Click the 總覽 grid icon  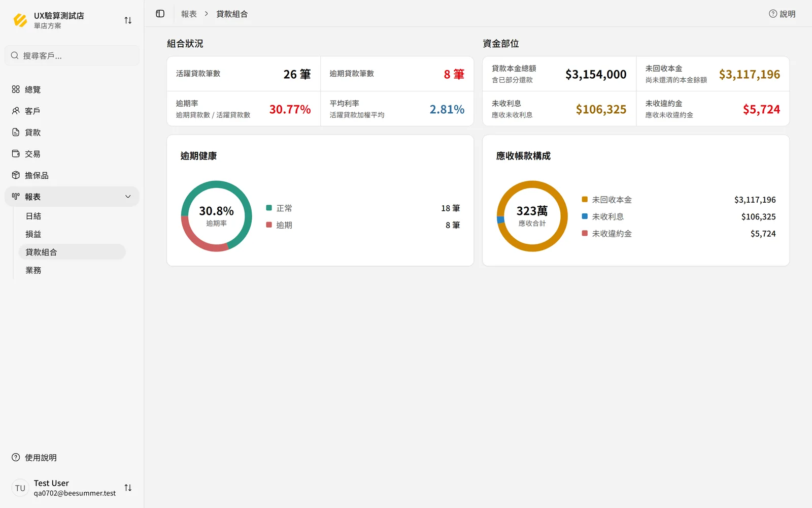coord(16,89)
